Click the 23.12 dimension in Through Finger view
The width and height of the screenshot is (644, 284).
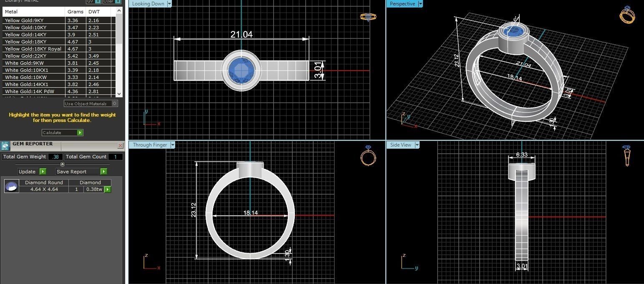point(194,210)
